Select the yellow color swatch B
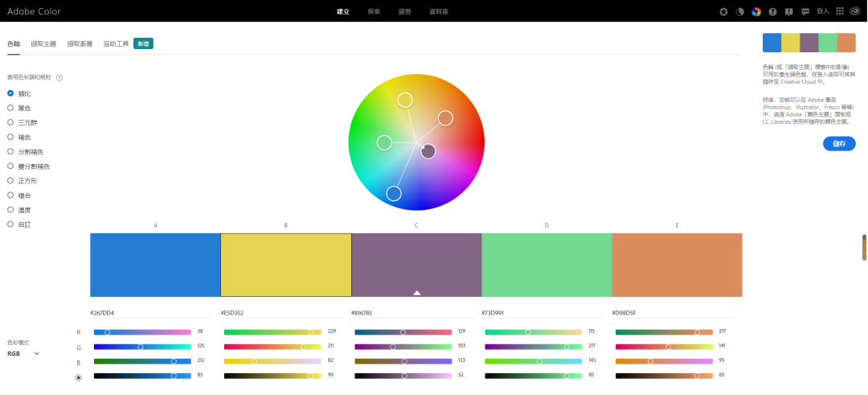The height and width of the screenshot is (395, 868). tap(285, 265)
